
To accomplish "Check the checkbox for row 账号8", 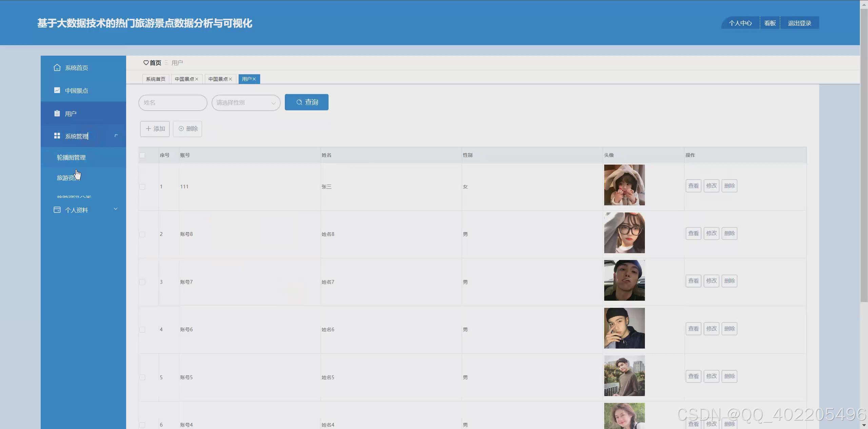I will coord(142,234).
